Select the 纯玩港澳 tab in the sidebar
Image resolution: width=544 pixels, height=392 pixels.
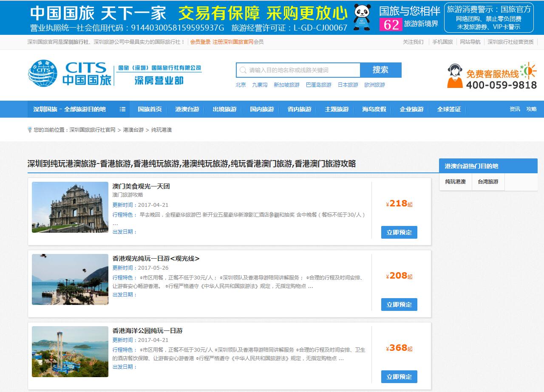455,182
